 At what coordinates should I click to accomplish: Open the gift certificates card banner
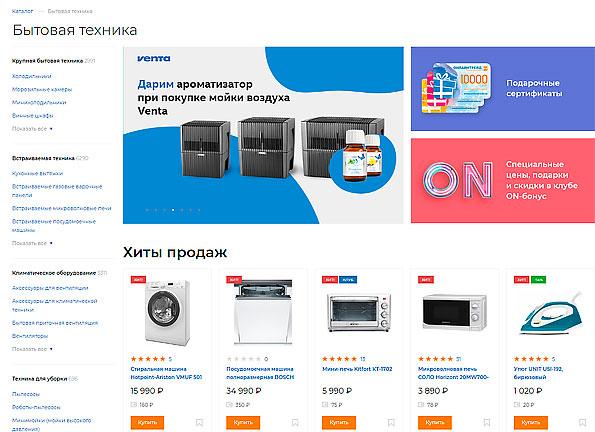(503, 89)
